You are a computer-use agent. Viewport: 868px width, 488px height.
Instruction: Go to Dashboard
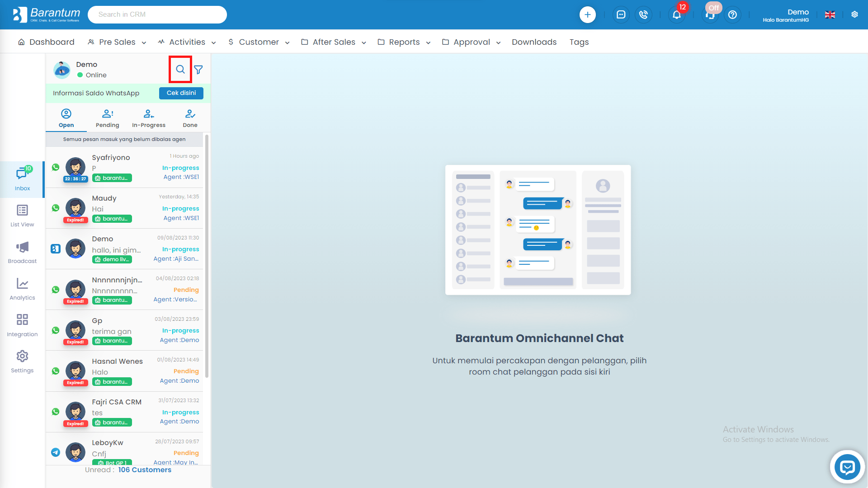pos(46,42)
